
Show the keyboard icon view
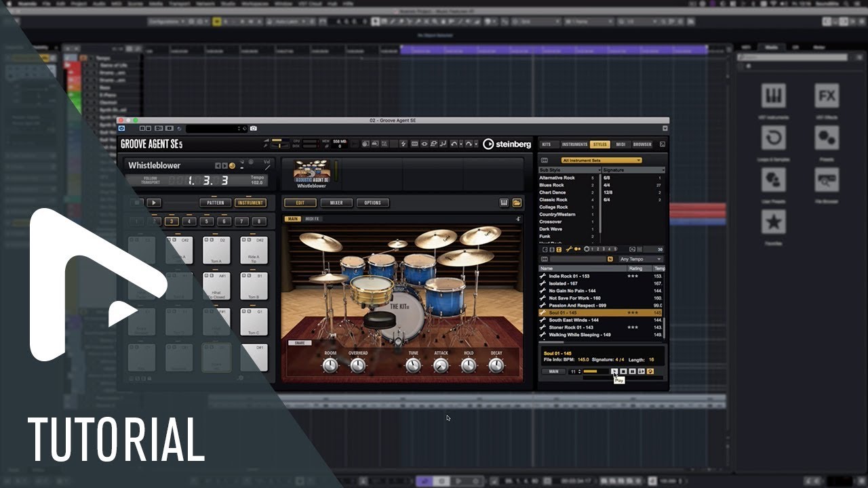click(x=504, y=203)
